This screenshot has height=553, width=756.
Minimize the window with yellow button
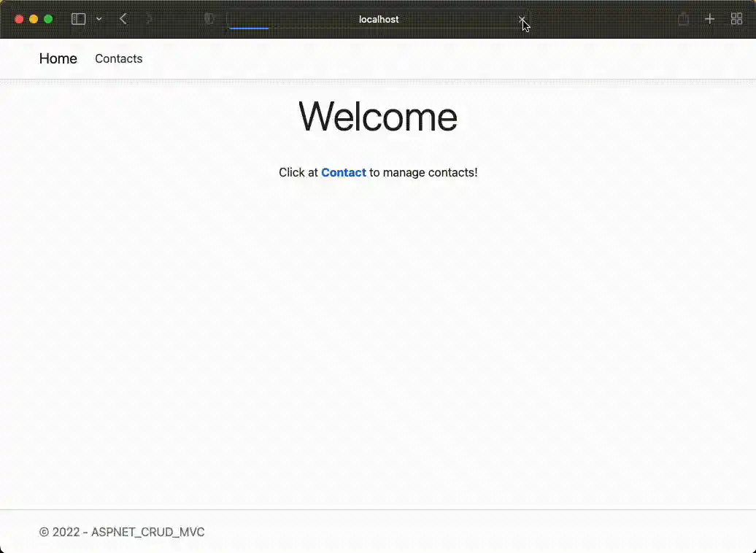pyautogui.click(x=34, y=19)
